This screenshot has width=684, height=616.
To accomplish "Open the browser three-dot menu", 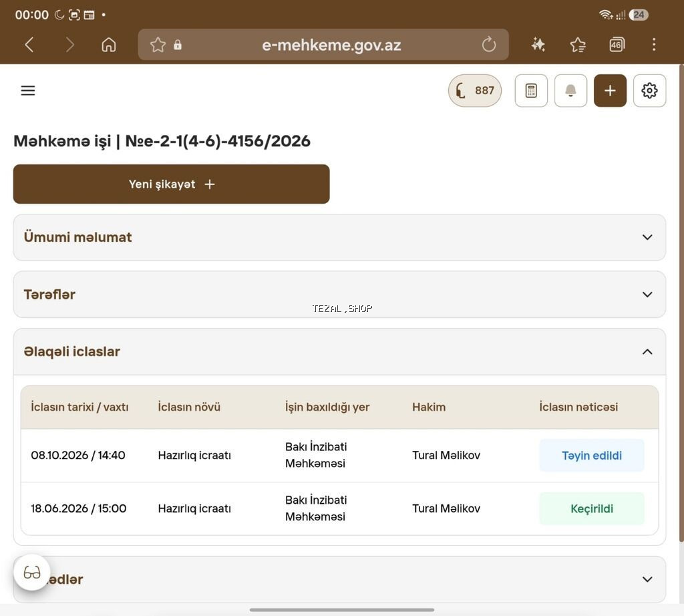I will pyautogui.click(x=653, y=45).
